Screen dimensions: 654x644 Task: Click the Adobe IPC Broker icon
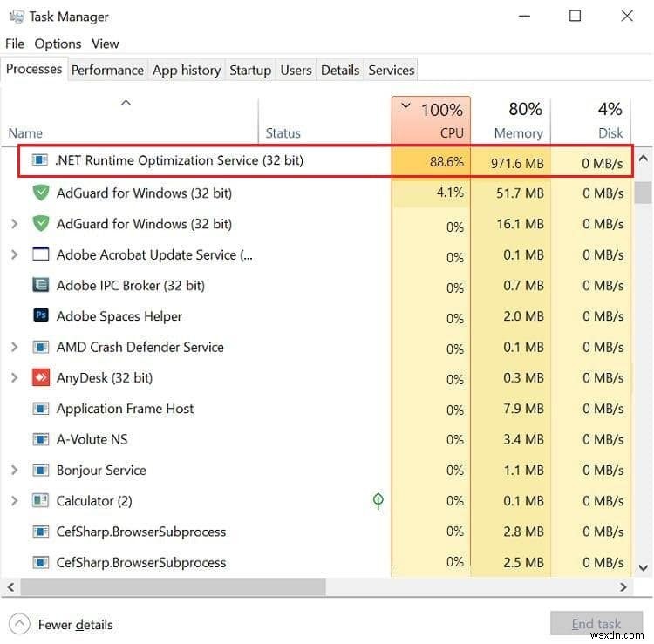(x=41, y=286)
